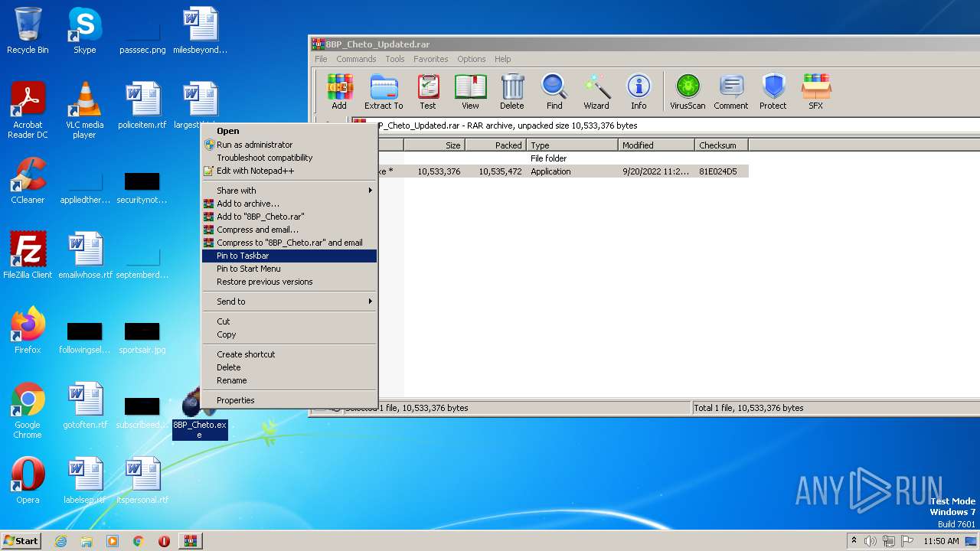Click the Comment toolbar icon
Image resolution: width=980 pixels, height=551 pixels.
click(731, 92)
